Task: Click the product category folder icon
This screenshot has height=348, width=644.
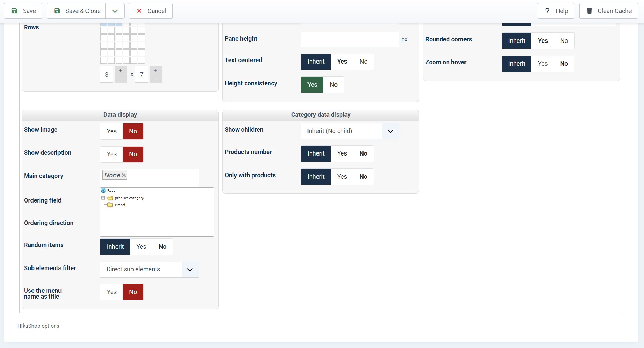Action: [110, 198]
